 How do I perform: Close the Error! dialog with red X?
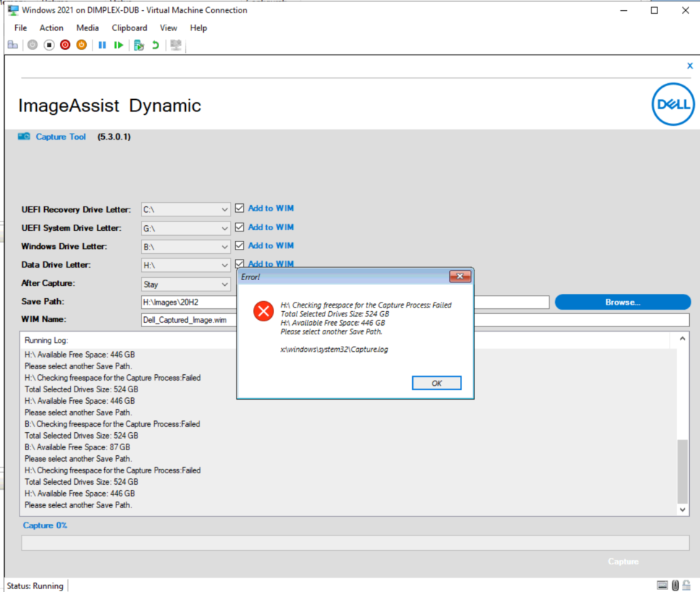point(460,276)
